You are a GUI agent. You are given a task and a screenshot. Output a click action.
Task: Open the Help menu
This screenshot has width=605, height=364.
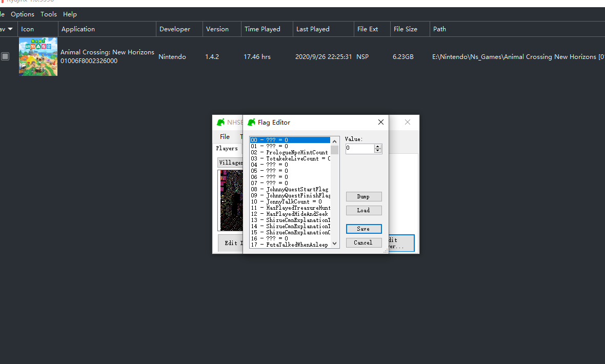[70, 14]
